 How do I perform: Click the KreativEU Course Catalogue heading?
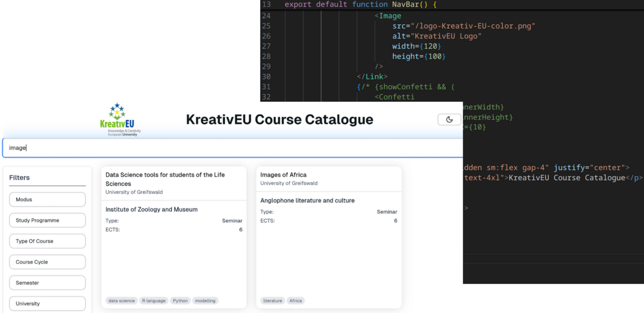(279, 120)
